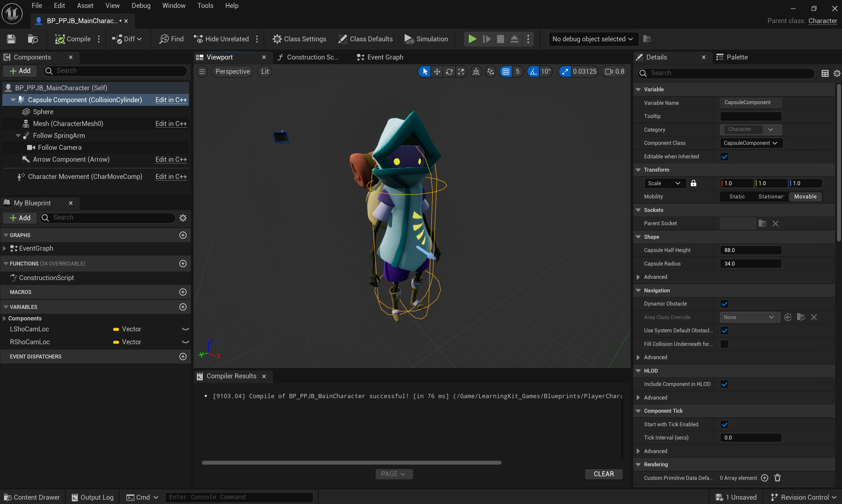Select the rotate objects tool
Image resolution: width=842 pixels, height=504 pixels.
(449, 72)
